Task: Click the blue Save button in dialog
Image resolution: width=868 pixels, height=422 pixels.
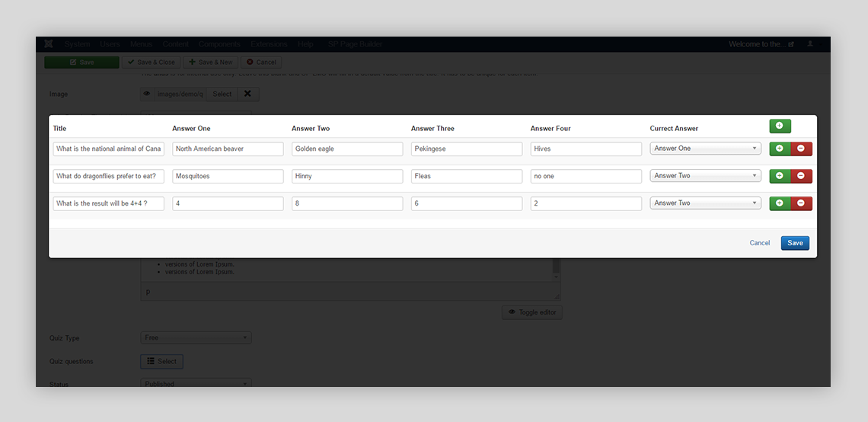Action: [x=795, y=243]
